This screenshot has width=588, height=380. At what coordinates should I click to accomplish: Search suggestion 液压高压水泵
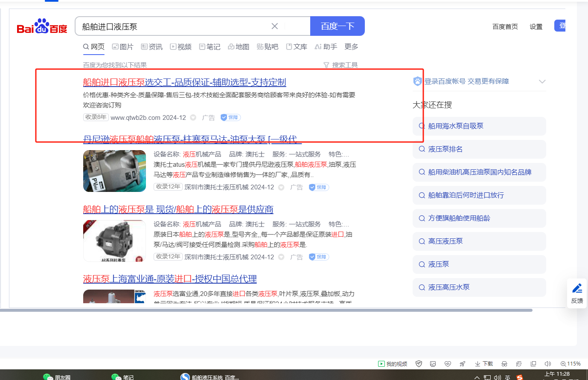(x=479, y=287)
